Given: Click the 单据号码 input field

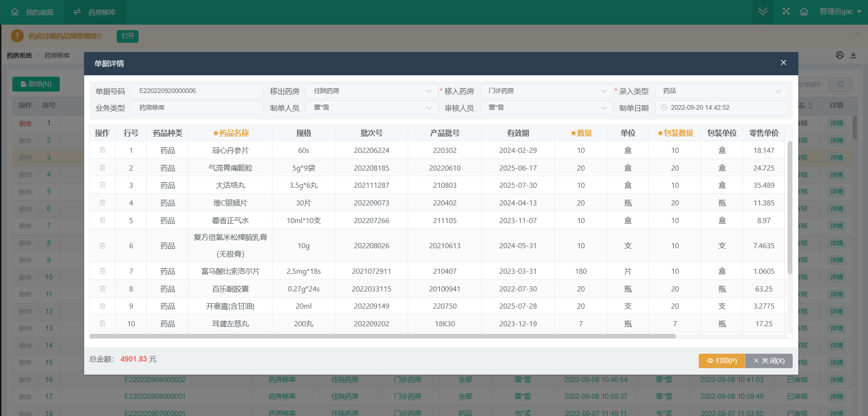Looking at the screenshot, I should coord(197,91).
